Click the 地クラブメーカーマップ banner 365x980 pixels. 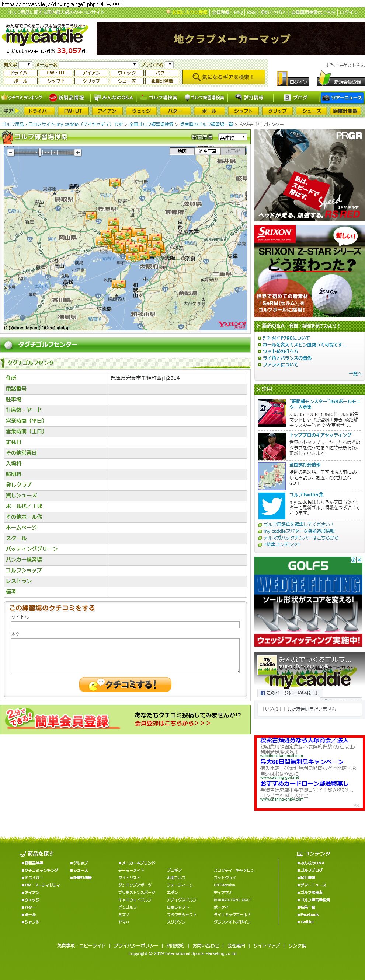[231, 38]
